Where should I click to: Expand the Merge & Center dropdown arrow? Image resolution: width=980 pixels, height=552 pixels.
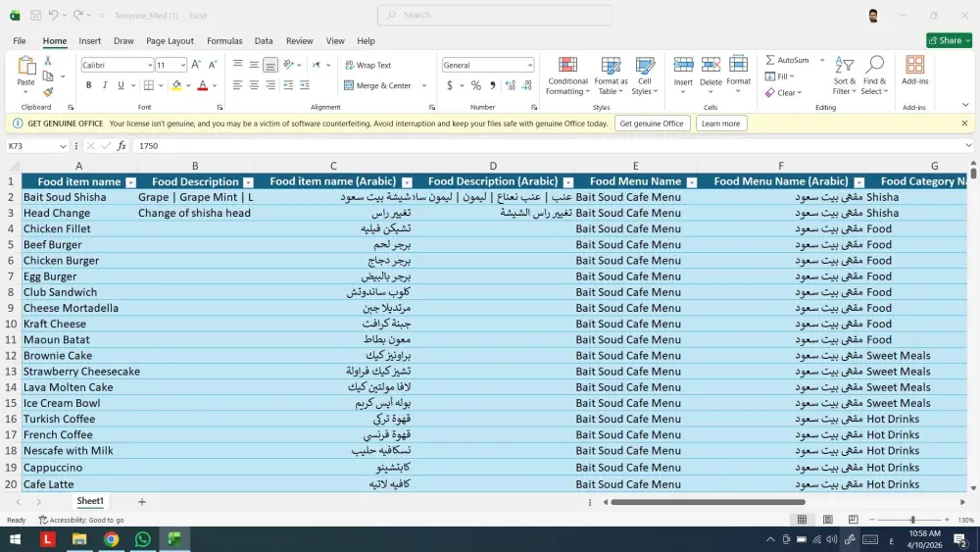point(424,85)
